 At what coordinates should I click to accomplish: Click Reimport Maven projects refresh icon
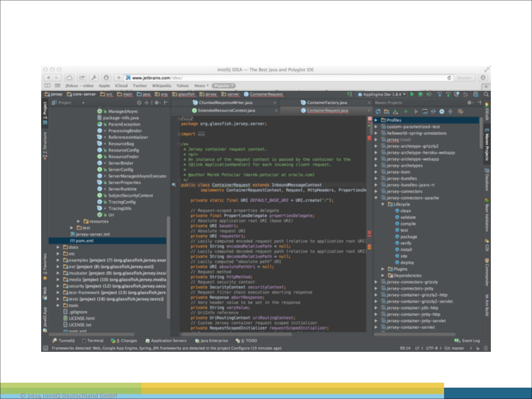pos(378,112)
